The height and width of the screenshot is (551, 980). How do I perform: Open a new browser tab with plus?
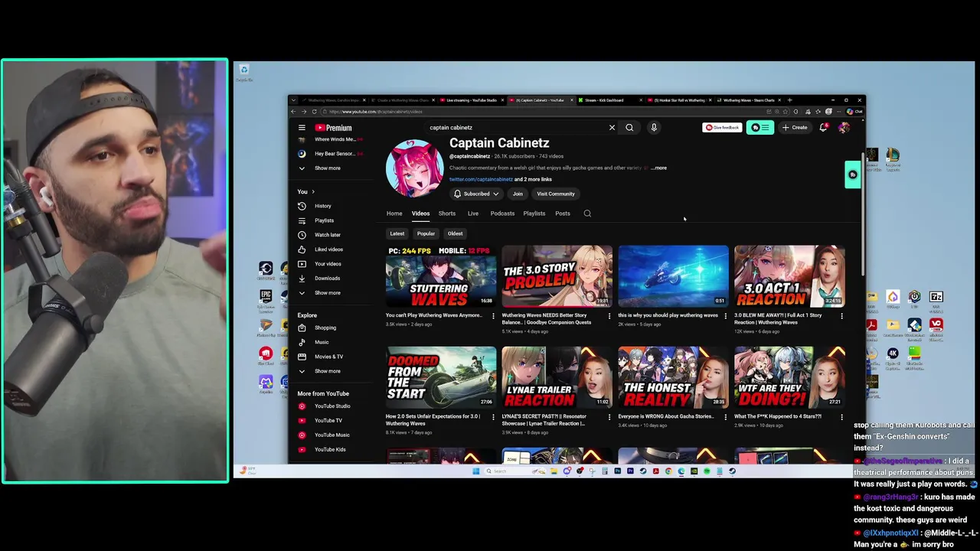click(789, 100)
